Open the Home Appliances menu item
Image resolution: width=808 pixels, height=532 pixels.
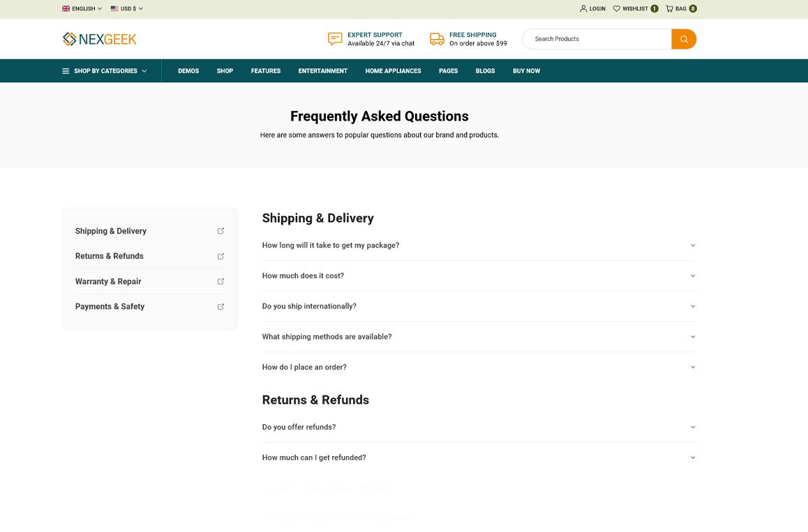[x=393, y=71]
